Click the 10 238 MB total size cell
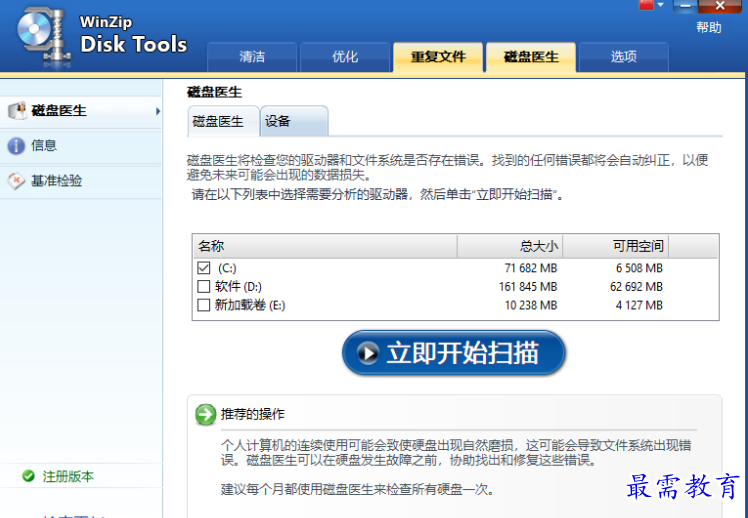 coord(530,305)
